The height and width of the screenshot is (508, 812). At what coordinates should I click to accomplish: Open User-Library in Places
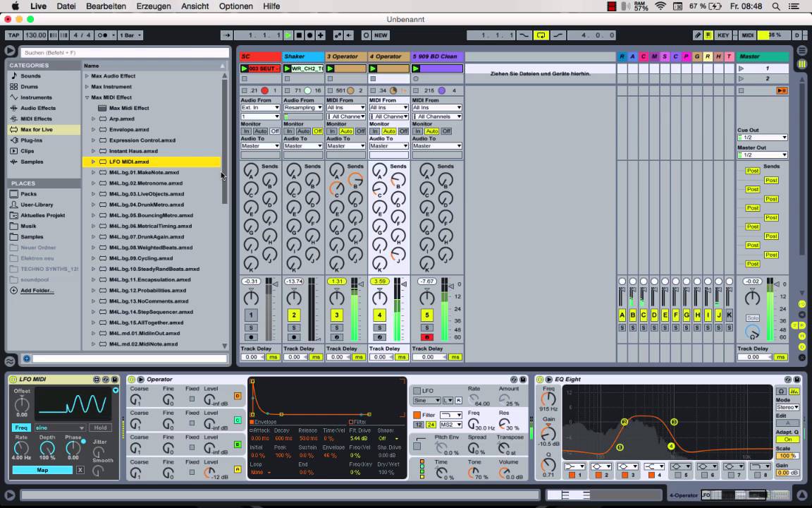(37, 205)
